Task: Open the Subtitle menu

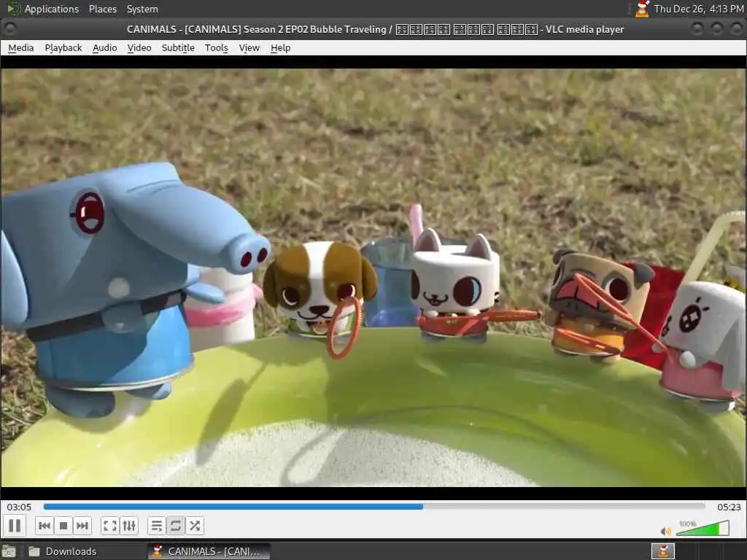Action: 178,47
